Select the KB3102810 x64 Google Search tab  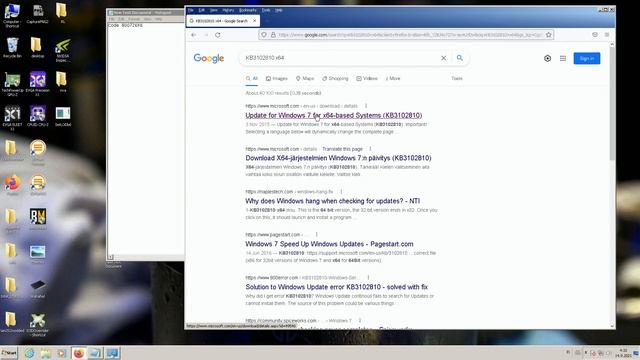(x=223, y=21)
